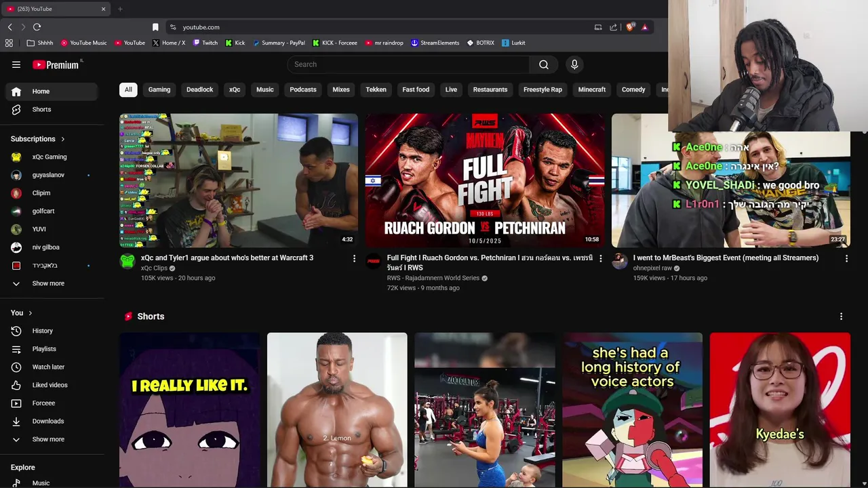
Task: Open the guyaslanov subscription
Action: click(52, 175)
